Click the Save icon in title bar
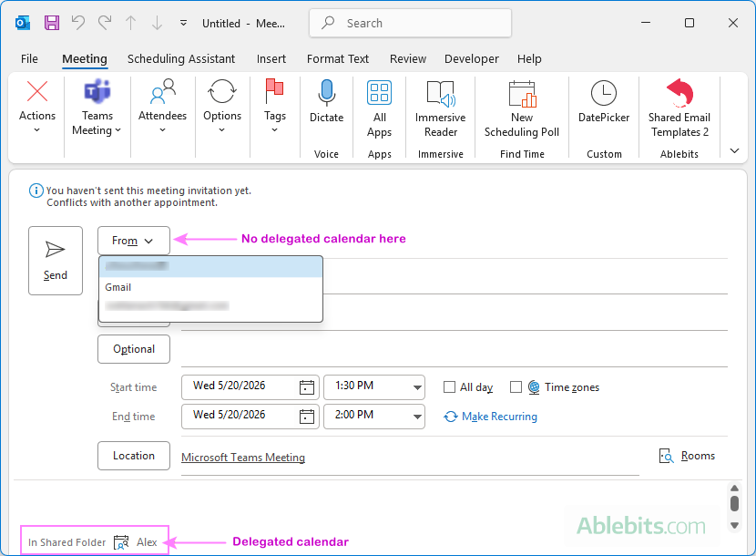This screenshot has height=556, width=756. click(x=52, y=23)
